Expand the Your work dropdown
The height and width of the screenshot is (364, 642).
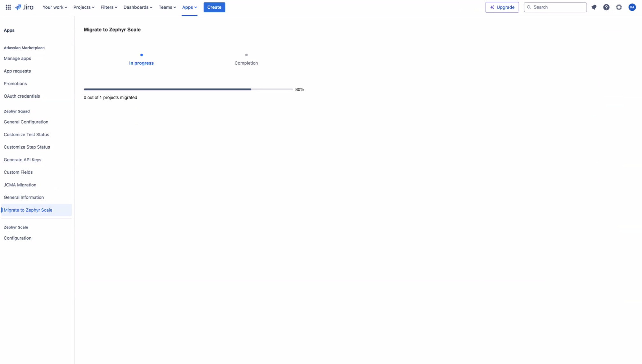(x=55, y=7)
